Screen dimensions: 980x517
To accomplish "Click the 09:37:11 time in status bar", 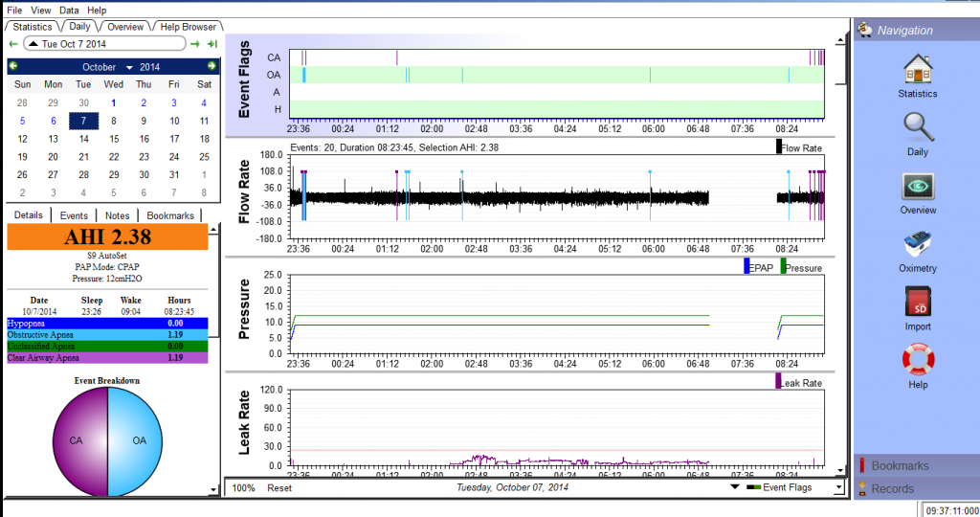I will point(950,510).
